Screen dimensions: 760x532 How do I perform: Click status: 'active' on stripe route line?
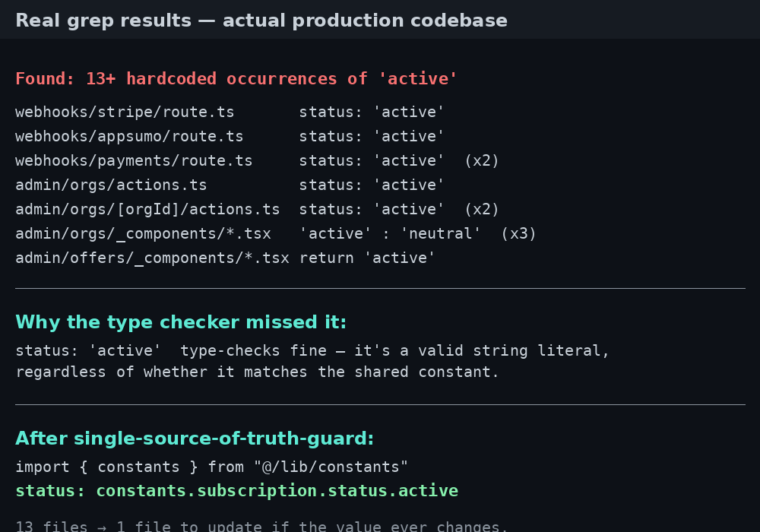pyautogui.click(x=372, y=112)
